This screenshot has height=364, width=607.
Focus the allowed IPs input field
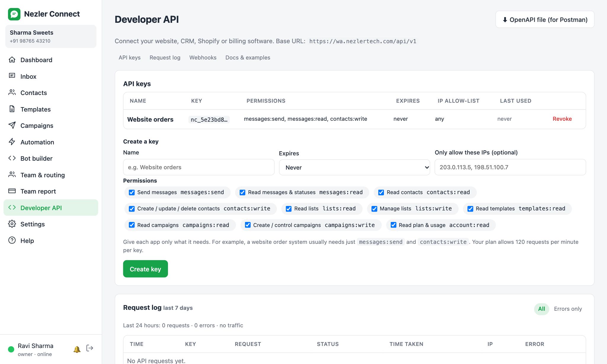point(510,167)
